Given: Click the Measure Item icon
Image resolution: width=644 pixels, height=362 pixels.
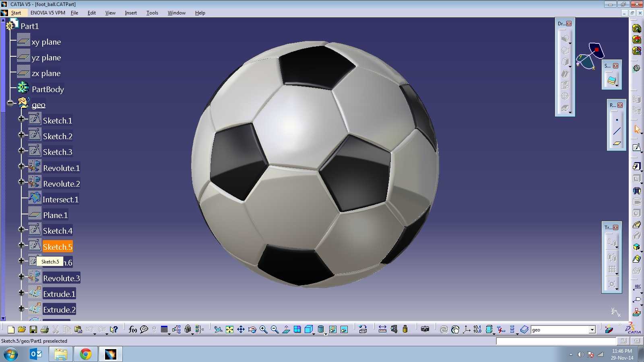Looking at the screenshot, I should [x=394, y=329].
